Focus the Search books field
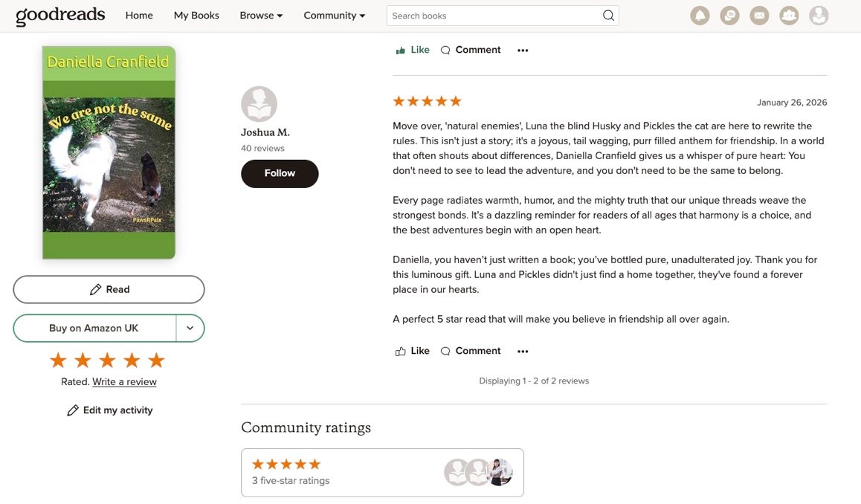 [494, 16]
